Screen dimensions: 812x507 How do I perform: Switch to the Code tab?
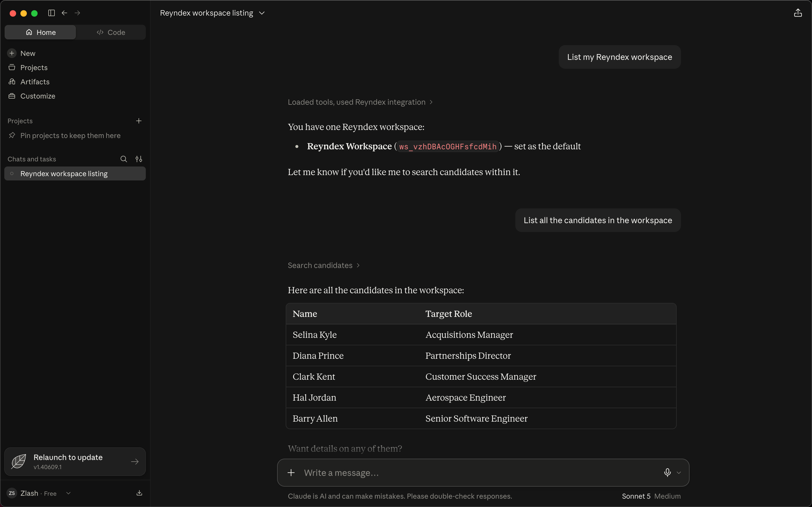click(111, 32)
